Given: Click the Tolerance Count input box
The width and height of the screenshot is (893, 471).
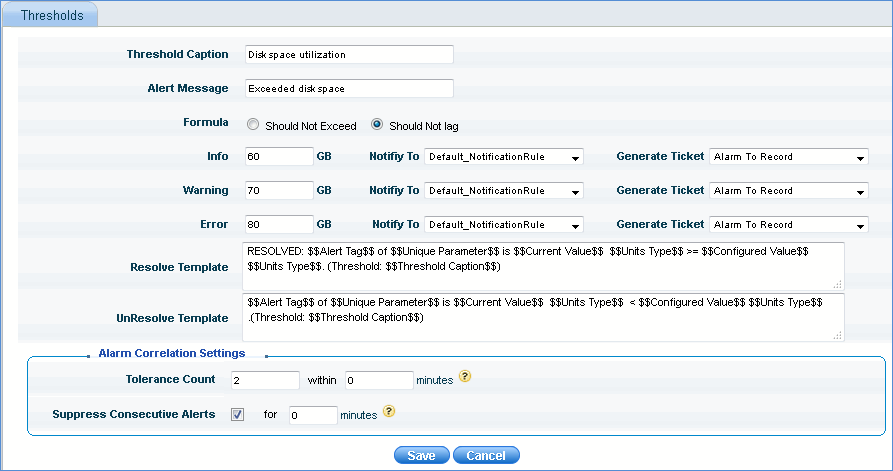Looking at the screenshot, I should [x=264, y=380].
